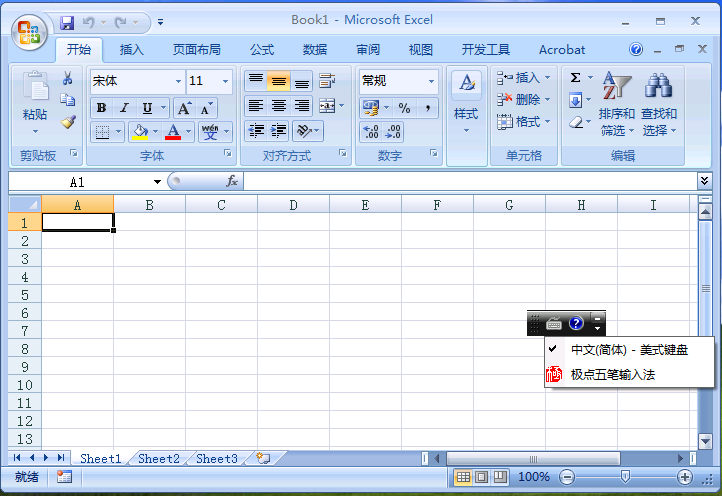The image size is (722, 496).
Task: Show phonetic guide wén icon
Action: (210, 132)
